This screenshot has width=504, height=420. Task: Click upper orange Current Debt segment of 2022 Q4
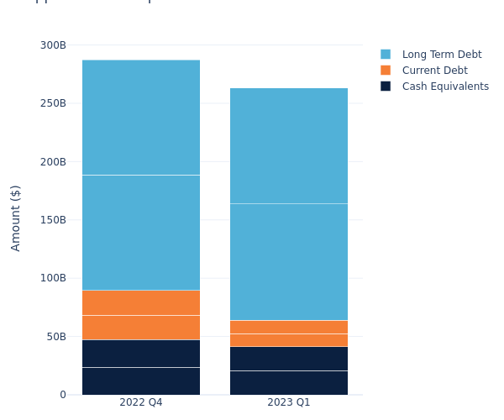coord(141,302)
